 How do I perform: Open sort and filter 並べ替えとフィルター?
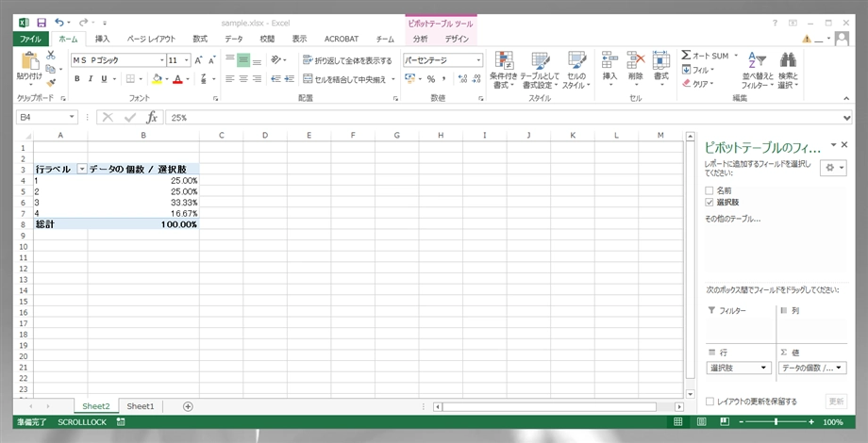(x=758, y=71)
